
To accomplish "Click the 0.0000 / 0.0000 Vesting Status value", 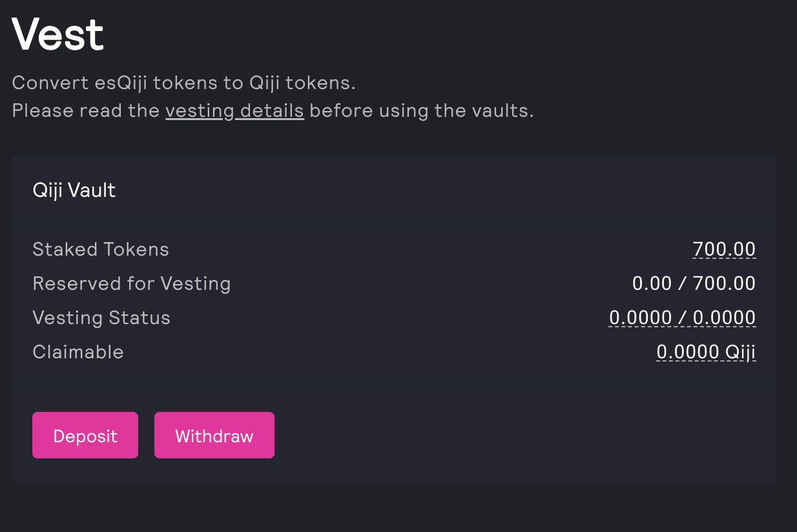I will 682,318.
